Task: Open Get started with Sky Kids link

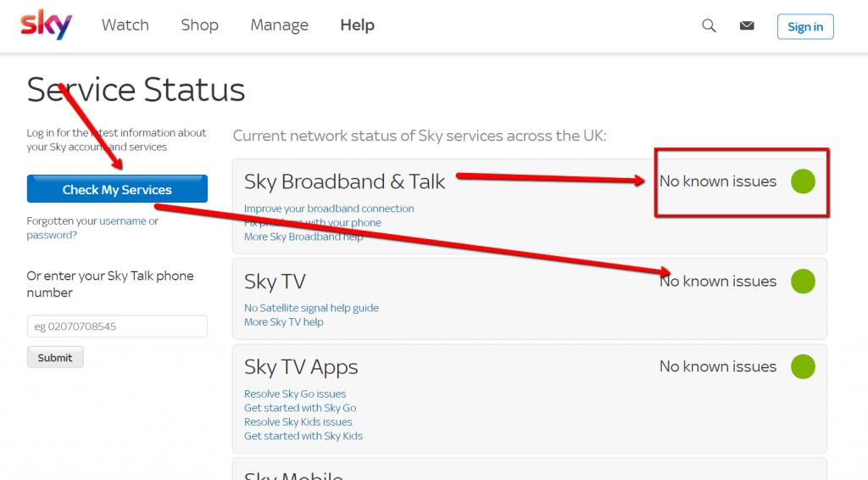Action: point(303,436)
